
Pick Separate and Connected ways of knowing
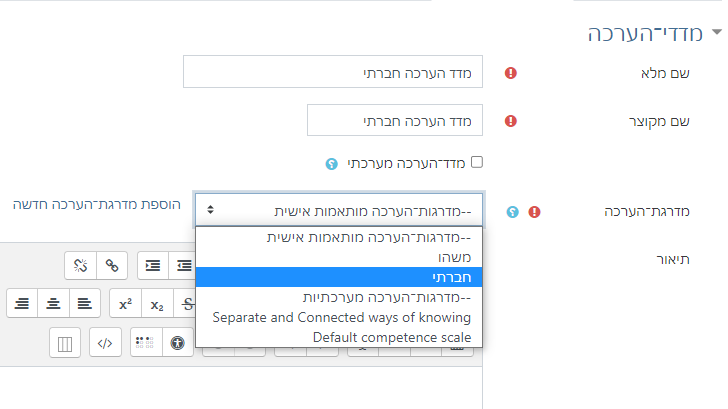(339, 317)
